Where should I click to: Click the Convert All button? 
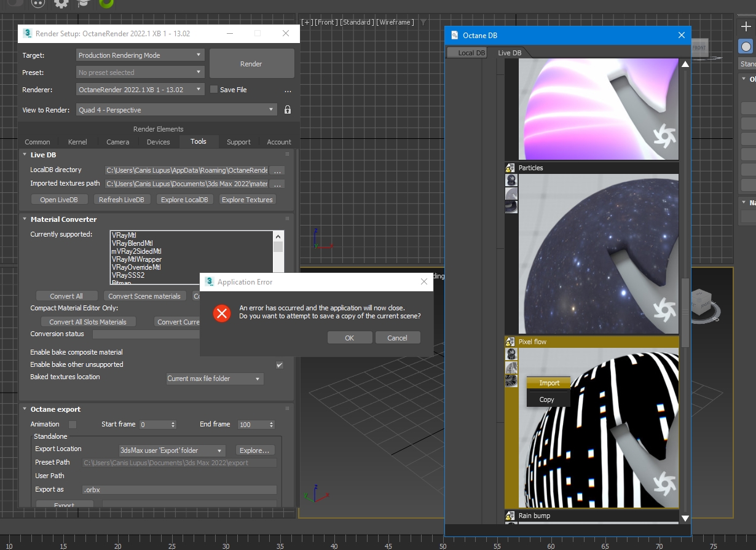(66, 296)
